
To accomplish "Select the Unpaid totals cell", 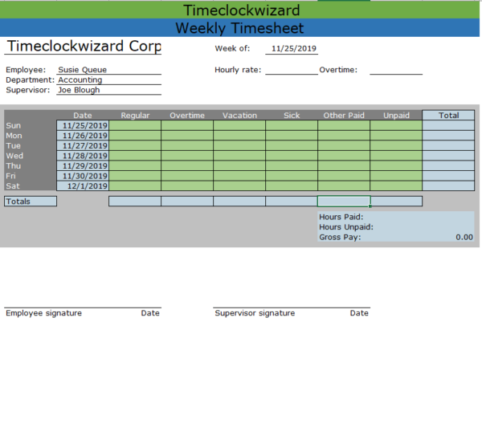I will (x=397, y=202).
